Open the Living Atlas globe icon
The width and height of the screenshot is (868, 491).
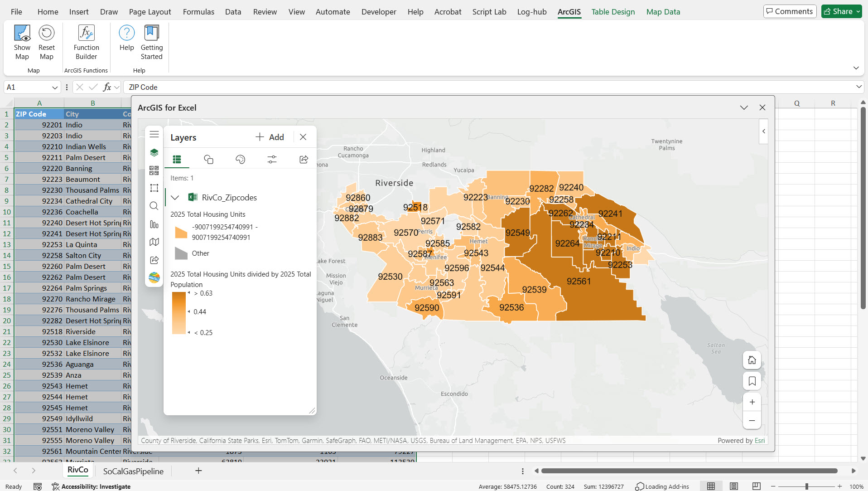point(154,277)
